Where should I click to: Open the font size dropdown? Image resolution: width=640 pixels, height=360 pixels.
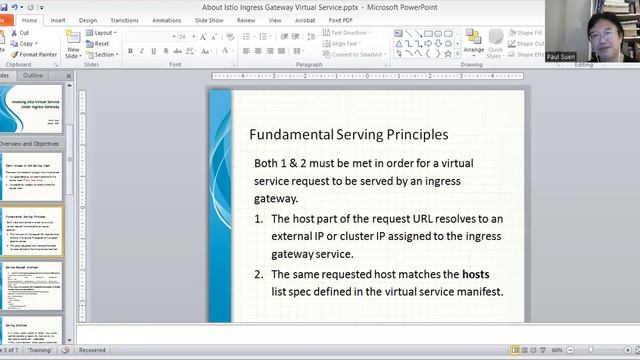click(x=193, y=37)
